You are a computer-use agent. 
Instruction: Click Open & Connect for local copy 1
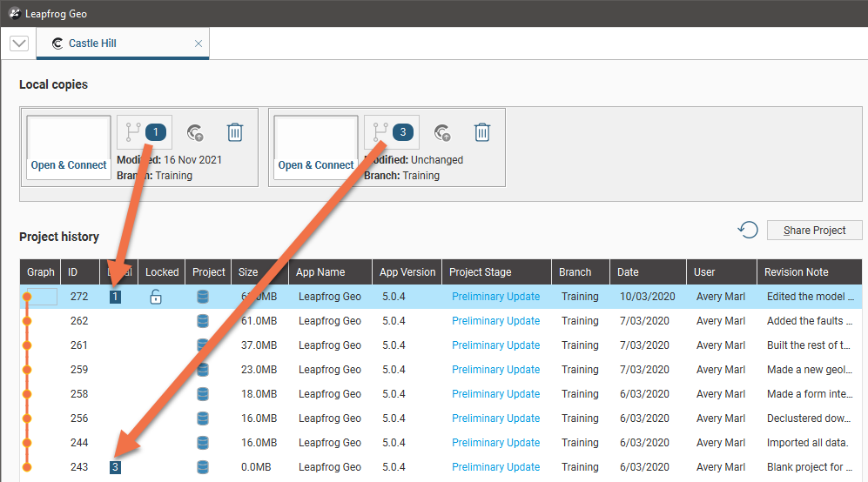tap(69, 147)
